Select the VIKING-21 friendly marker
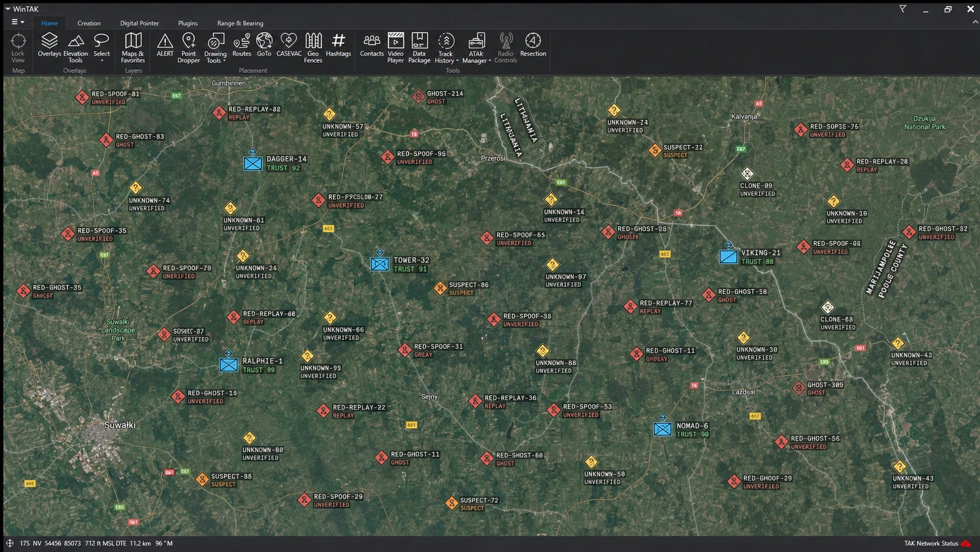Screen dimensions: 980x552 click(729, 257)
